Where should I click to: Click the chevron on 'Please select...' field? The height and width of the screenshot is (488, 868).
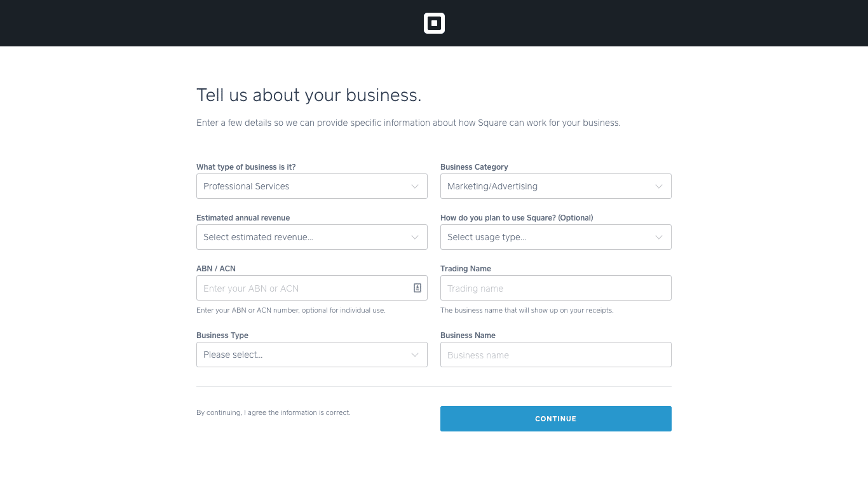(x=415, y=355)
